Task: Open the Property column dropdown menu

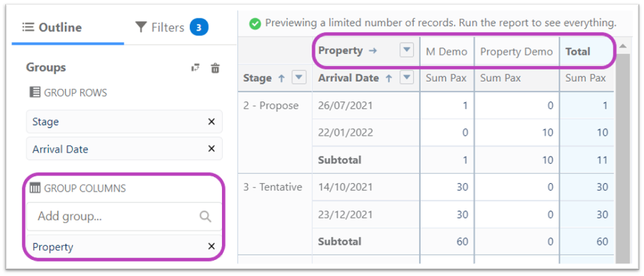Action: [407, 51]
